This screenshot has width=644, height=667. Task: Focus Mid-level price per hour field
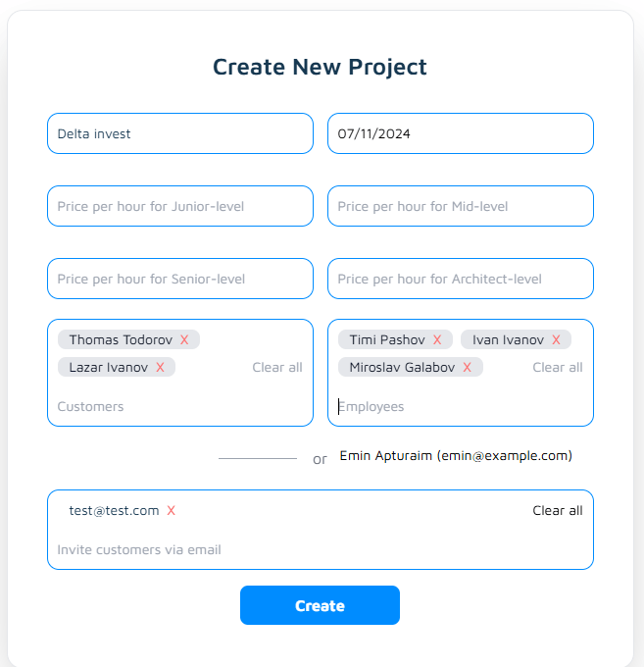[x=461, y=206]
